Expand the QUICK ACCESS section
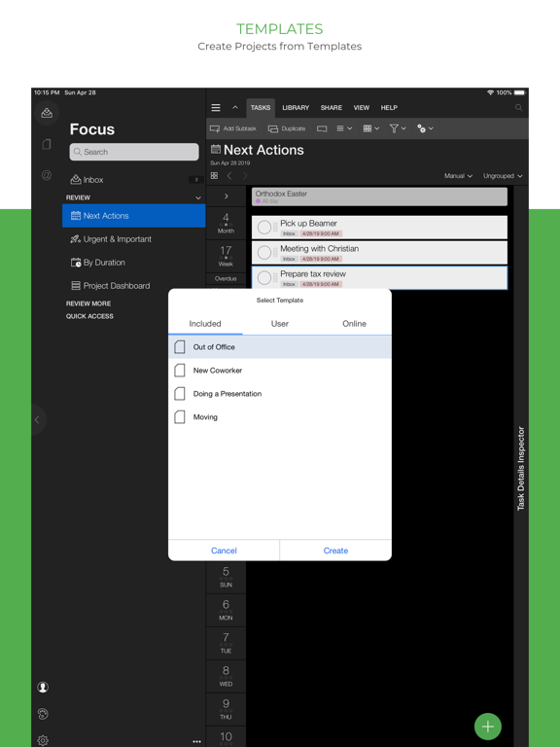Image resolution: width=560 pixels, height=747 pixels. pyautogui.click(x=89, y=316)
